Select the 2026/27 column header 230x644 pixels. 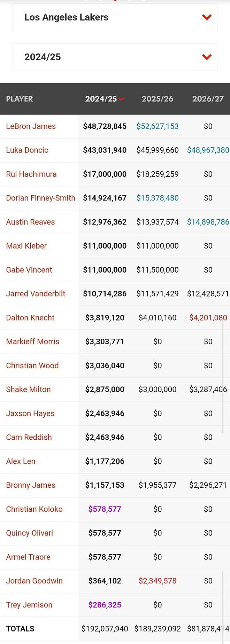point(208,99)
